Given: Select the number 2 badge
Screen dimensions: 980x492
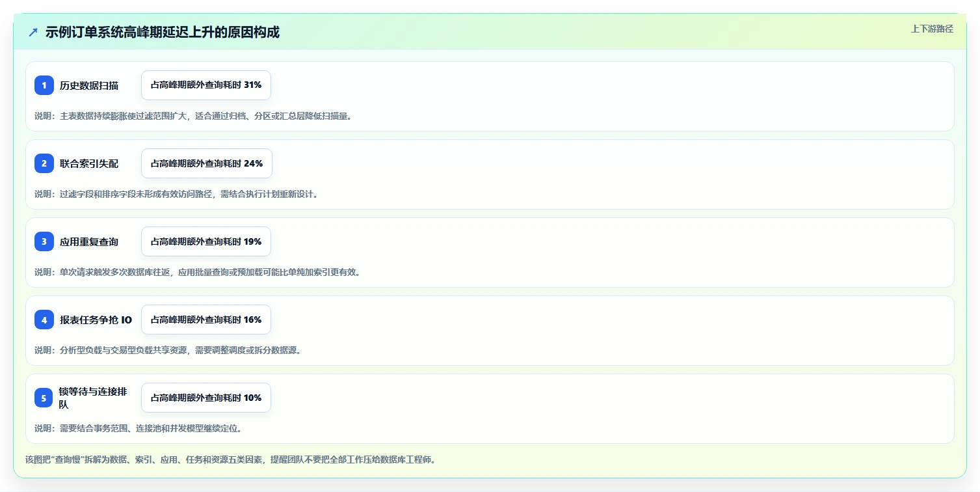Looking at the screenshot, I should point(44,163).
